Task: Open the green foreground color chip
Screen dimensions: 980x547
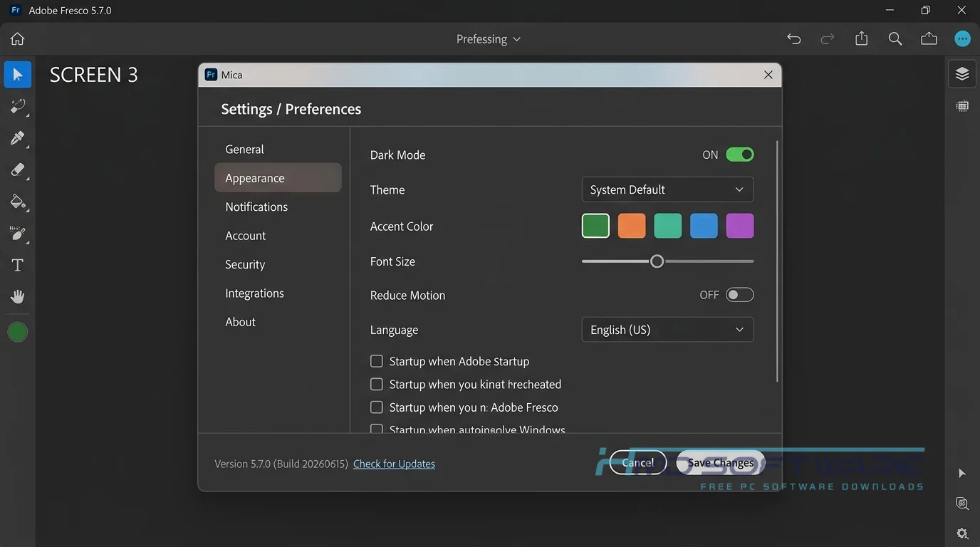Action: 18,332
